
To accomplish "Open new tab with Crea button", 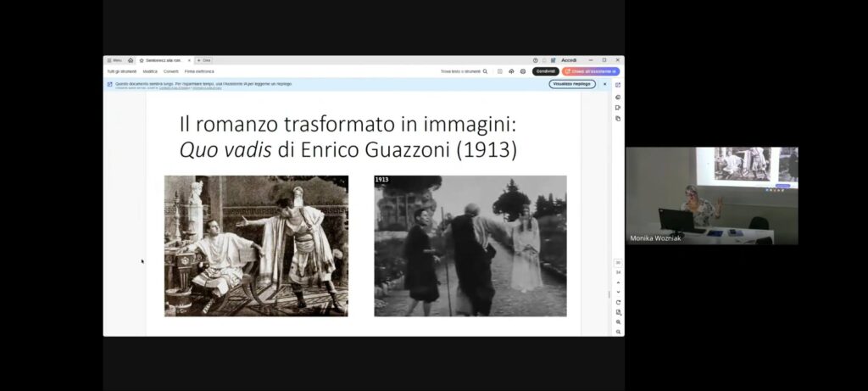I will (204, 60).
